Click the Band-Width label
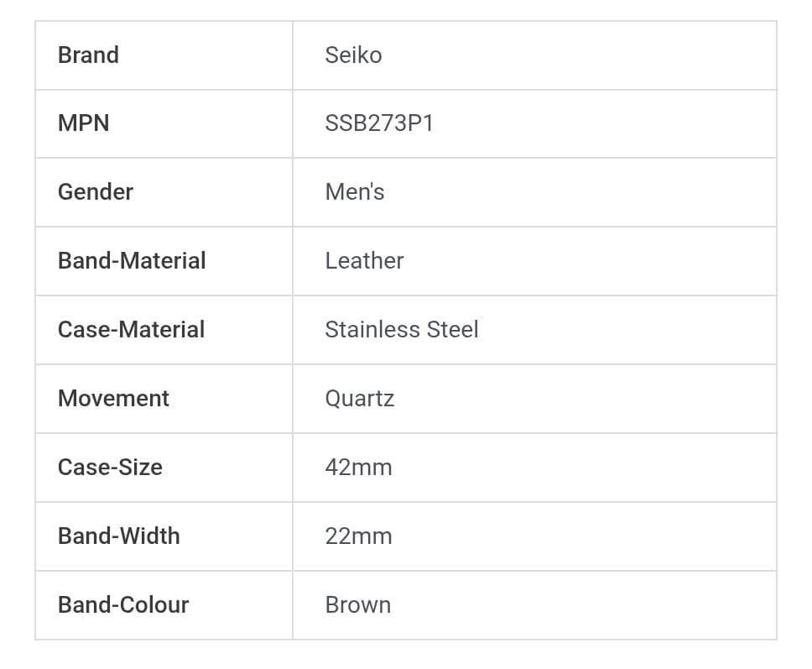The width and height of the screenshot is (812, 669). (x=118, y=536)
